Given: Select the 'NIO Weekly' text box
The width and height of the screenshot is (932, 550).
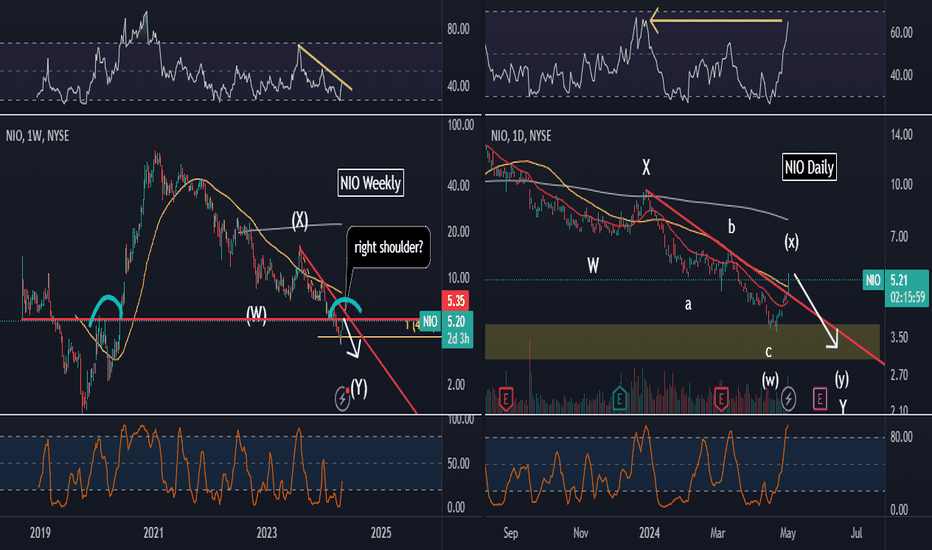Looking at the screenshot, I should pyautogui.click(x=371, y=183).
